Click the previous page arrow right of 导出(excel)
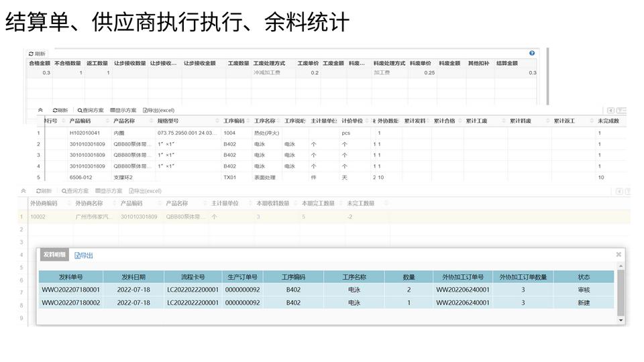This screenshot has height=362, width=644. (x=610, y=110)
